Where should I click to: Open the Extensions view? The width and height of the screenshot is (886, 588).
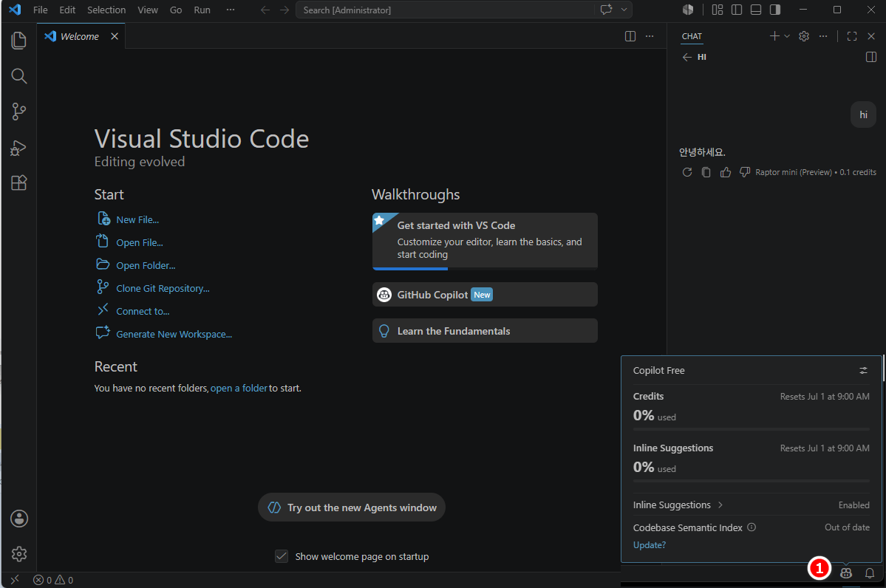pos(18,183)
